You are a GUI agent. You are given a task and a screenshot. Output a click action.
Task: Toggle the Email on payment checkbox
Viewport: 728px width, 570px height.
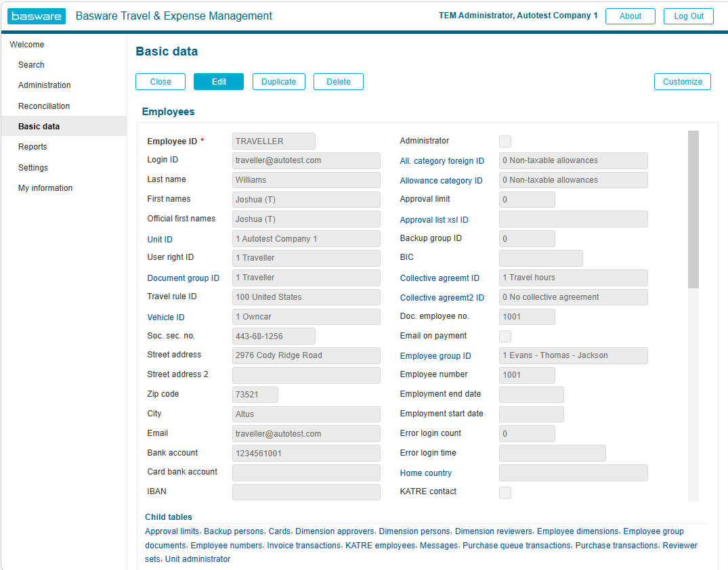(x=505, y=336)
